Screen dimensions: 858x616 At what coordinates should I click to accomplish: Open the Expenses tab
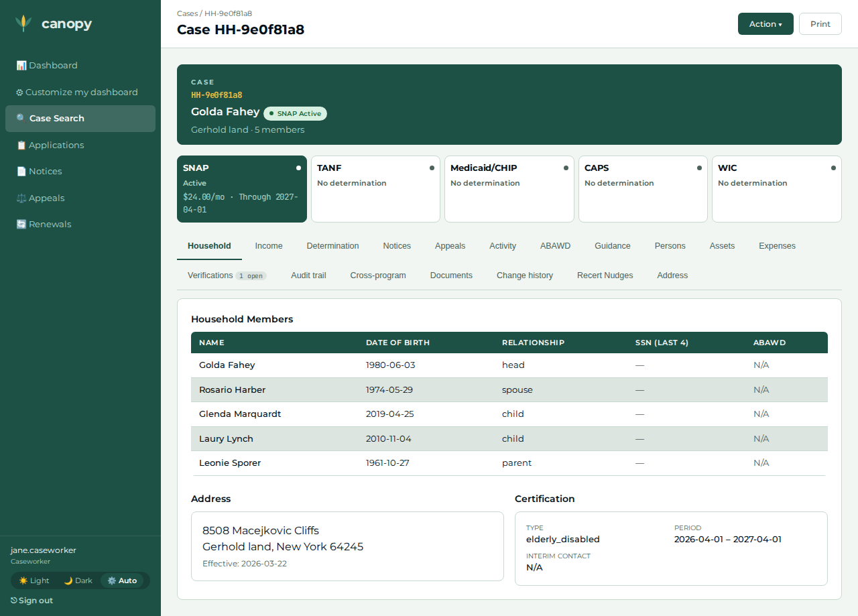(x=777, y=246)
